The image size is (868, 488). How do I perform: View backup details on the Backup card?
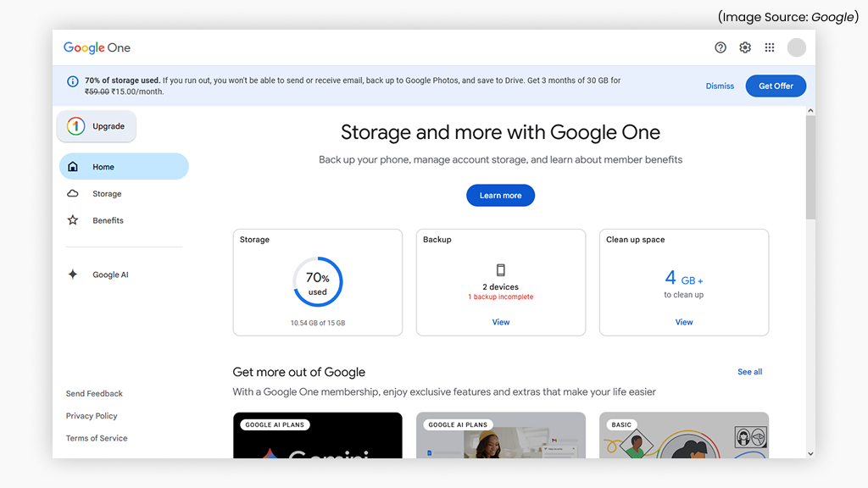[500, 322]
